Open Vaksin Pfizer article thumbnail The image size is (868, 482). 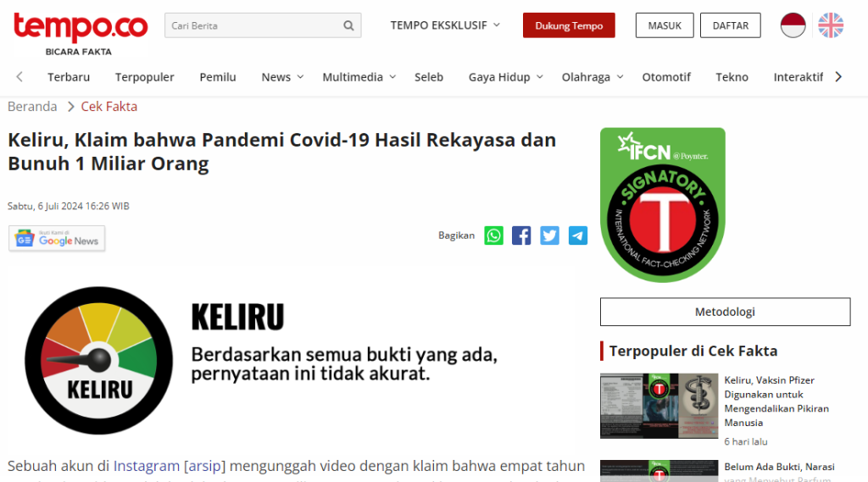(x=659, y=406)
